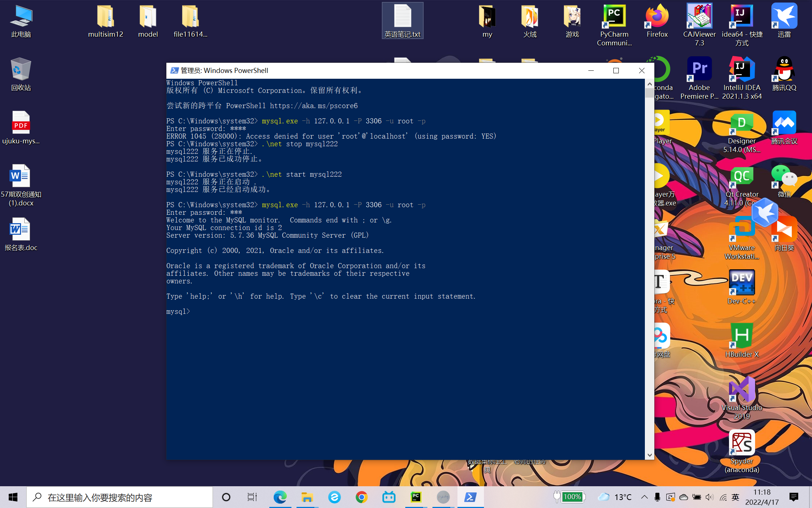Click the Microsoft Edge taskbar icon
The width and height of the screenshot is (812, 508).
pos(280,497)
